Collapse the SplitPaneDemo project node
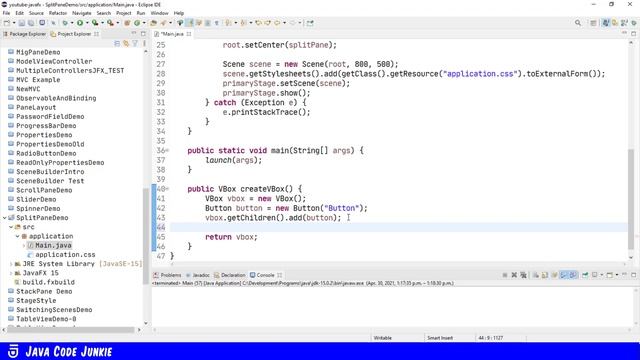 (x=4, y=218)
